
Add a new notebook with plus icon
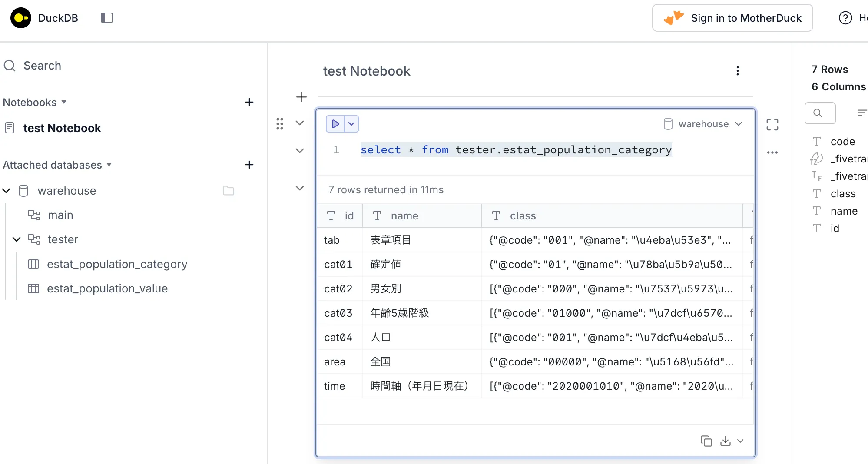coord(249,102)
